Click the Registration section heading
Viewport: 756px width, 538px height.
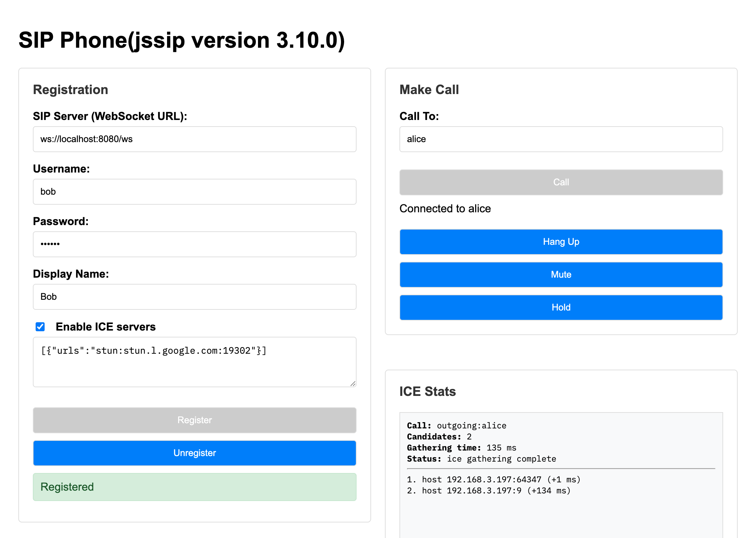coord(71,90)
